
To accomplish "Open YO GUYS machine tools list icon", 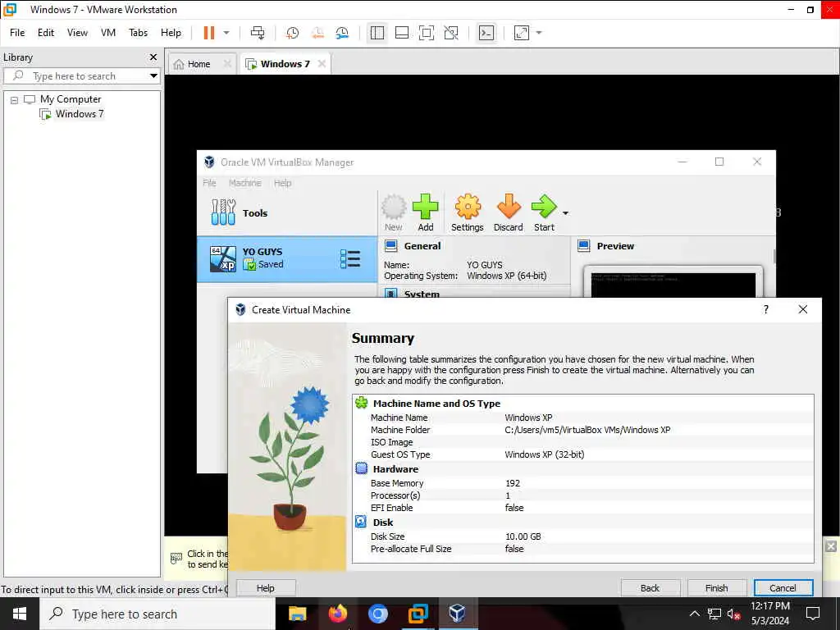I will pos(350,259).
